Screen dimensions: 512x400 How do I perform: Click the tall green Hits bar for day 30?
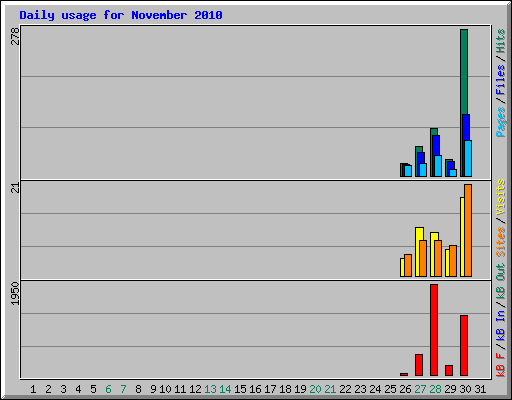464,72
